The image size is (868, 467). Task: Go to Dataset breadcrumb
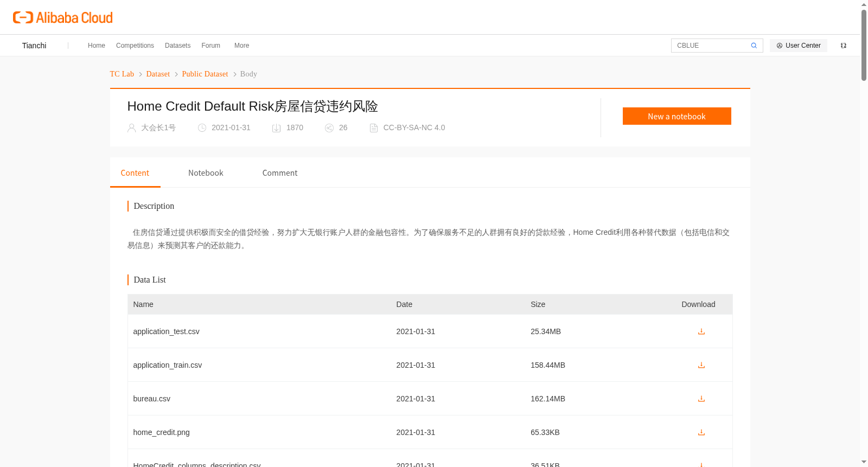158,74
